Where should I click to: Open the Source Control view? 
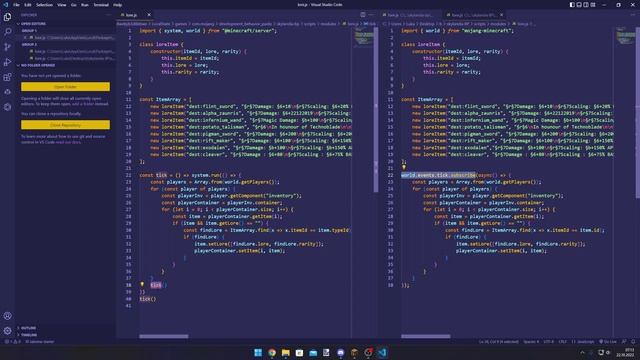7,47
